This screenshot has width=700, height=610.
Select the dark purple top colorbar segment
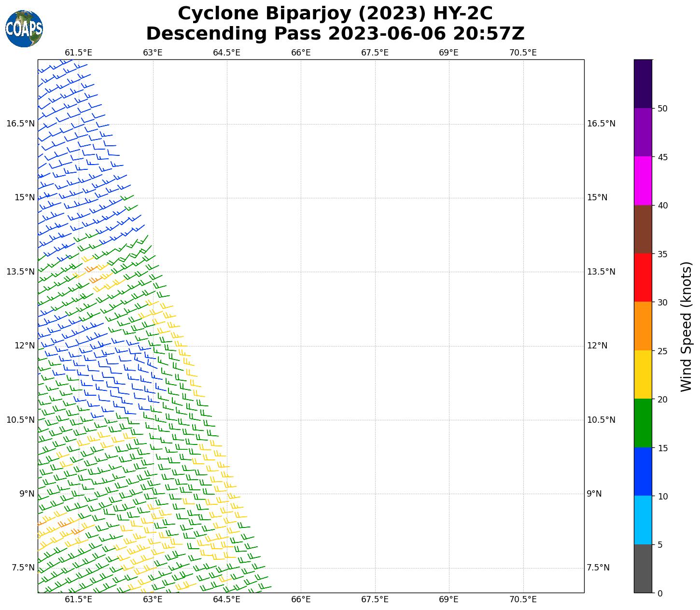click(643, 83)
